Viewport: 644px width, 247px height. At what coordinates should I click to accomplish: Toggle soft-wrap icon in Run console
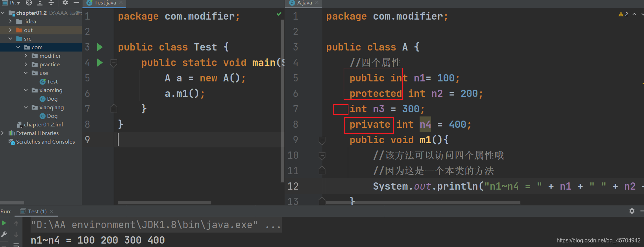(16, 245)
